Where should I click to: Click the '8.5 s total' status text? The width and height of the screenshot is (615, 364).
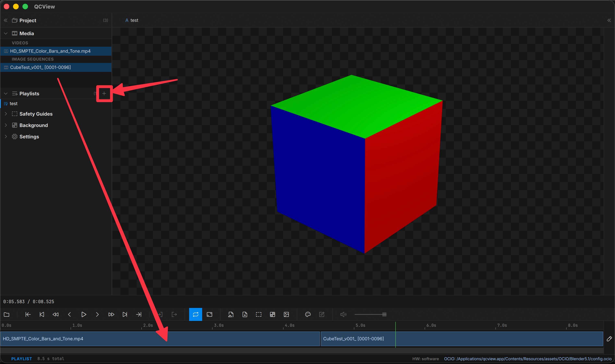click(51, 359)
